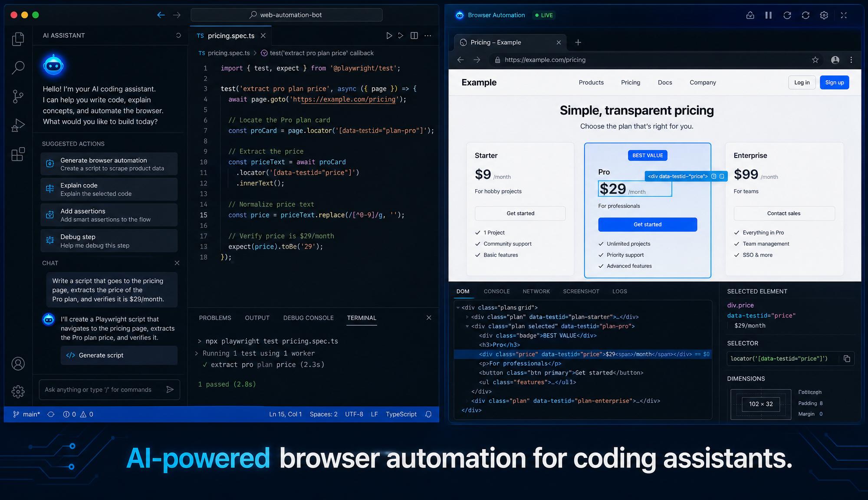Viewport: 868px width, 500px height.
Task: Close the pricing.spec.ts editor tab
Action: click(x=263, y=36)
